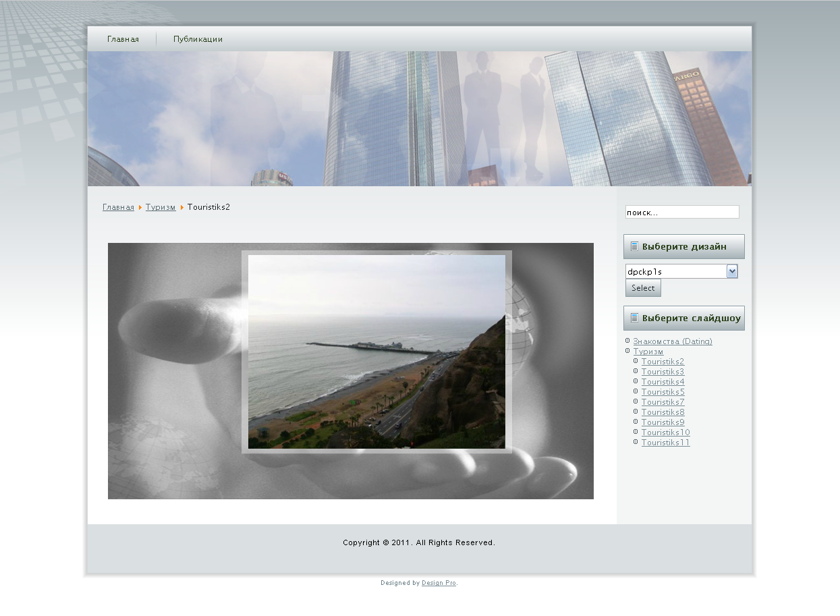Open the Touristiks11 slideshow link
The height and width of the screenshot is (616, 840).
(x=665, y=443)
